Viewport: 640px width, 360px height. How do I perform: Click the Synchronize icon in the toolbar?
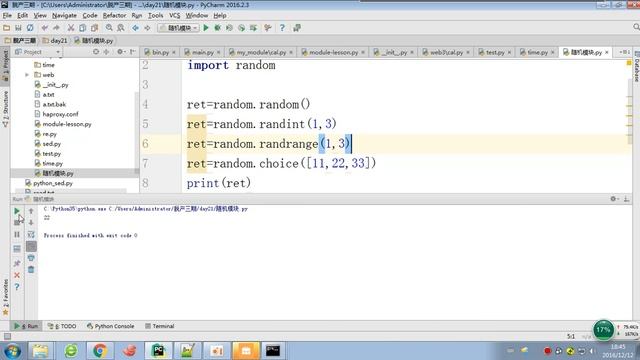(x=30, y=28)
